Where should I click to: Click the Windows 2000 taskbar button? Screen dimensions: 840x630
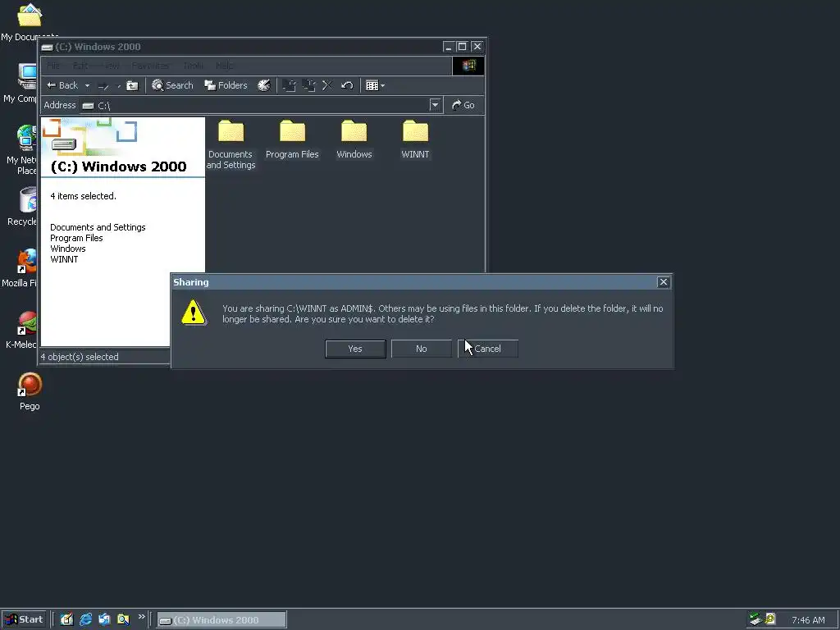point(221,620)
